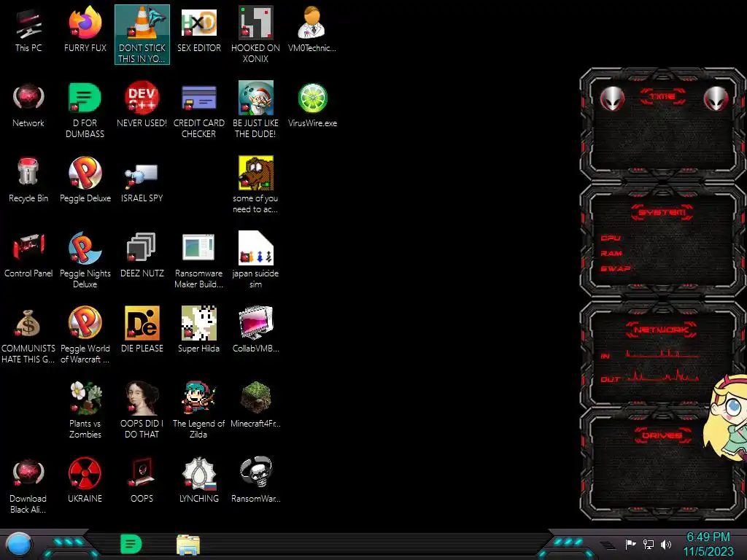The width and height of the screenshot is (747, 560).
Task: Click the RAM label in SYSTEM gadget
Action: pos(611,253)
